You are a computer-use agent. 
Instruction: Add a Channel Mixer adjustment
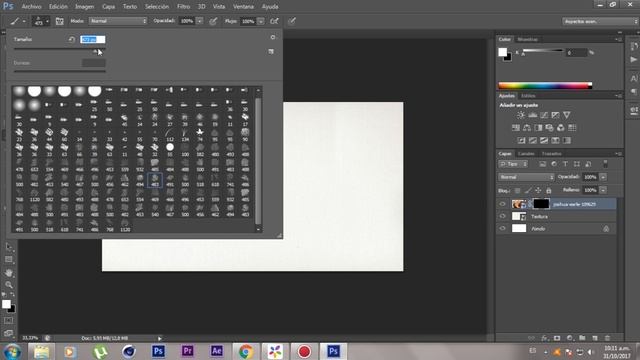pyautogui.click(x=561, y=128)
